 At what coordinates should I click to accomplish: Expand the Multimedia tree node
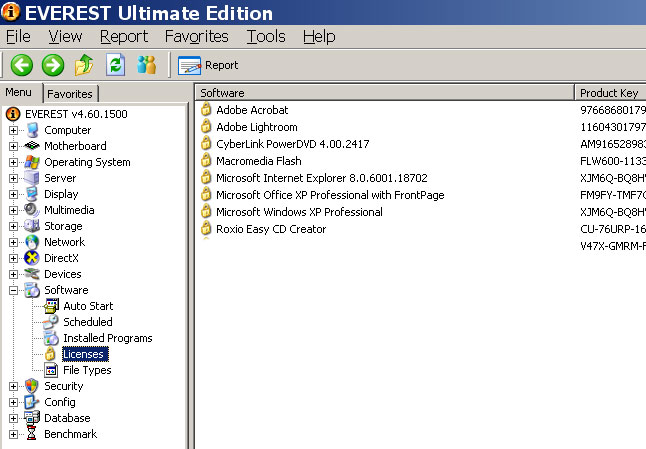pos(13,210)
